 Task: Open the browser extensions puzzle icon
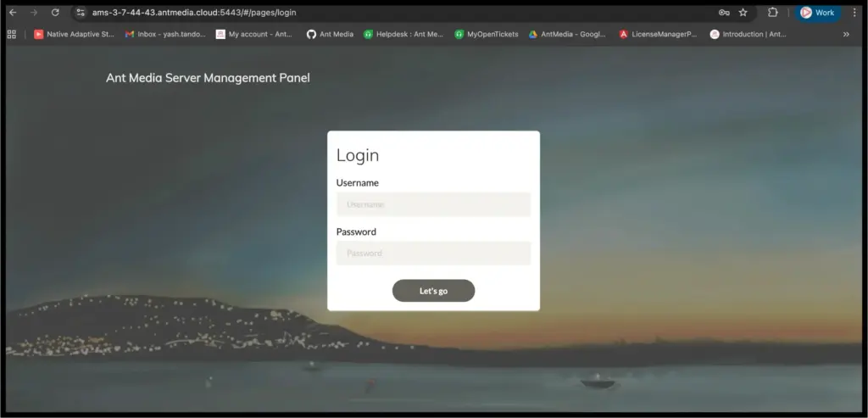tap(773, 13)
